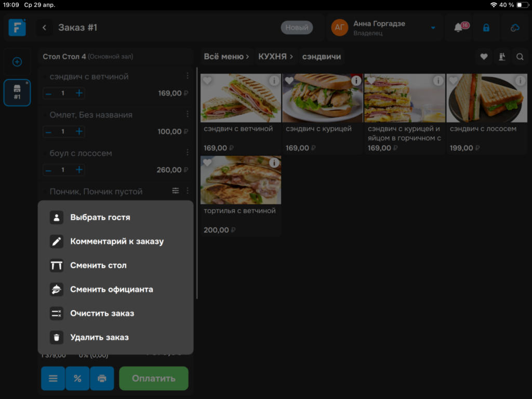Tap the АГ user avatar
Viewport: 532px width, 399px height.
pos(340,28)
